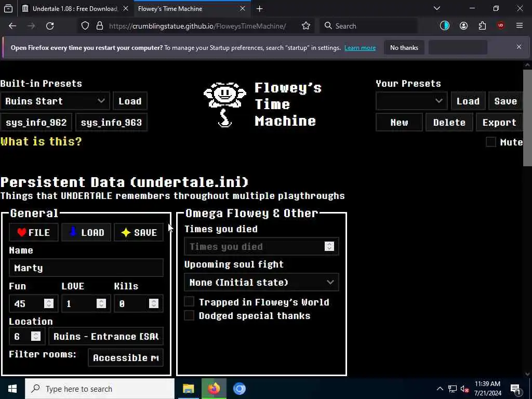Click Firefox icon in the taskbar

214,389
